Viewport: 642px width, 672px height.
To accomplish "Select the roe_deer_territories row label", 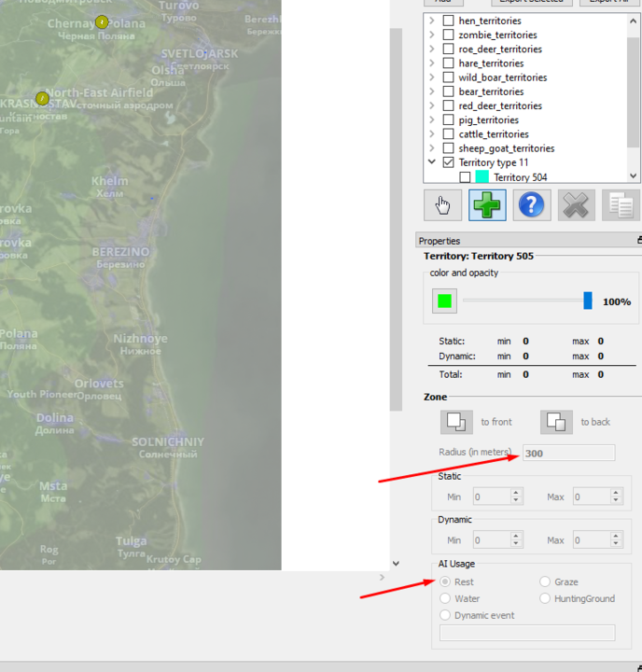I will [500, 49].
